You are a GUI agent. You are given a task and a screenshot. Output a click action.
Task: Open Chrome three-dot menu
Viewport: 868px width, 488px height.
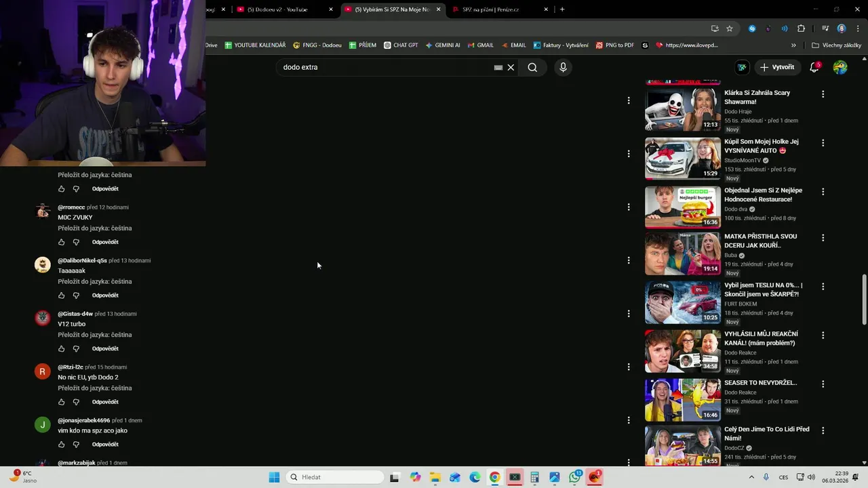pyautogui.click(x=858, y=28)
